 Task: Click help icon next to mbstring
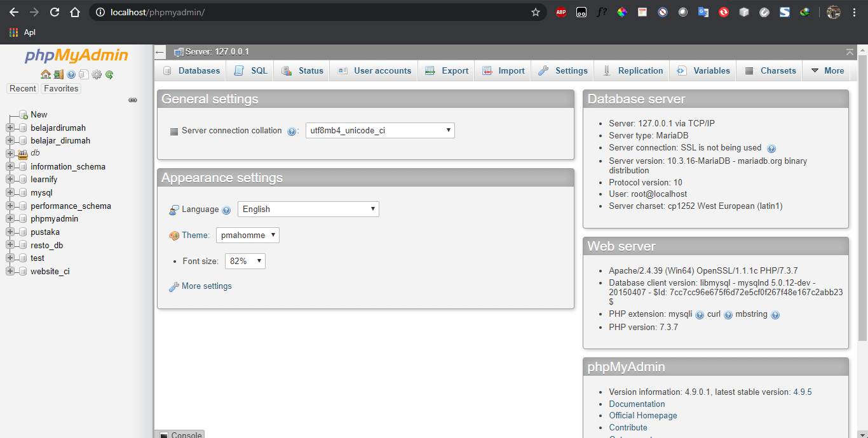pyautogui.click(x=775, y=315)
